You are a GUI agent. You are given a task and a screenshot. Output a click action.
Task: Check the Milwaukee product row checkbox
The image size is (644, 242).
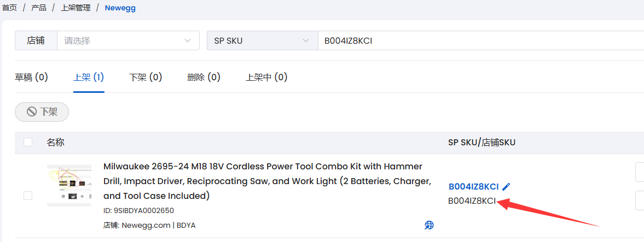28,196
